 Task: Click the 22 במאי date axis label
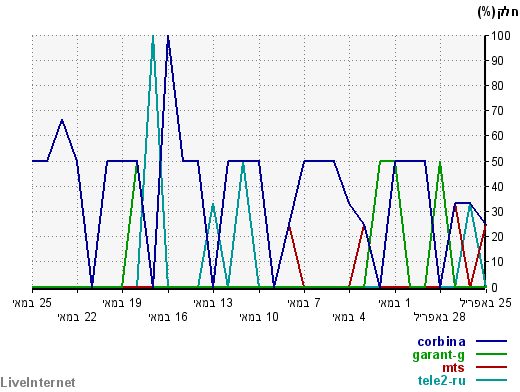77,317
